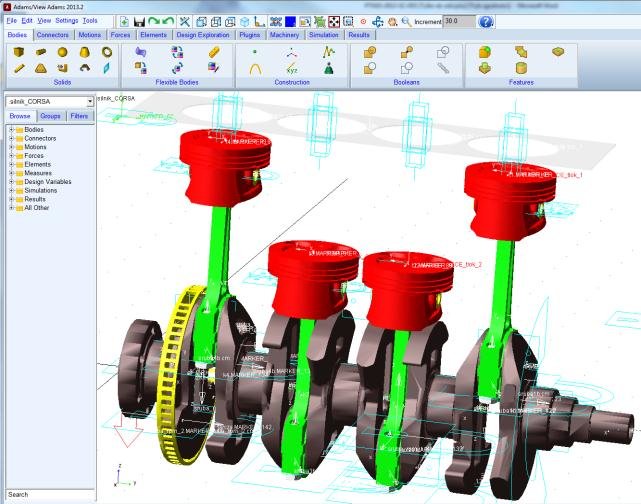The height and width of the screenshot is (504, 641).
Task: Expand the Bodies tree folder
Action: [12, 130]
